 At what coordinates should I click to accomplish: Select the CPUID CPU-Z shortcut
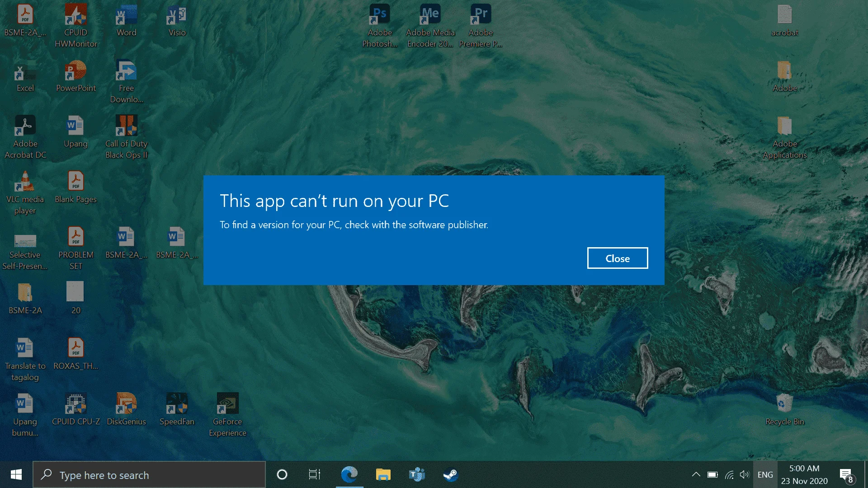tap(75, 409)
